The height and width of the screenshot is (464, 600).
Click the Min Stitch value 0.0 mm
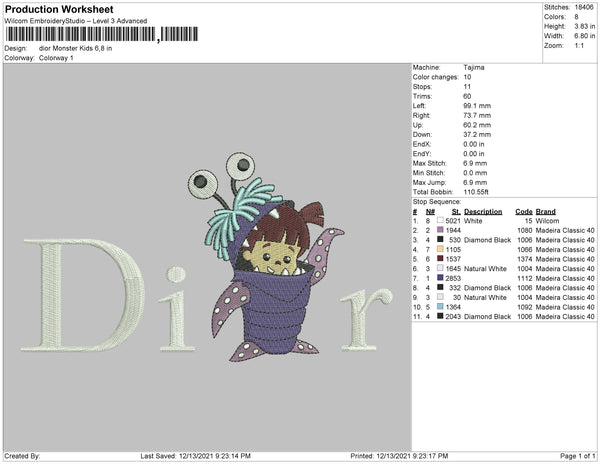coord(475,173)
